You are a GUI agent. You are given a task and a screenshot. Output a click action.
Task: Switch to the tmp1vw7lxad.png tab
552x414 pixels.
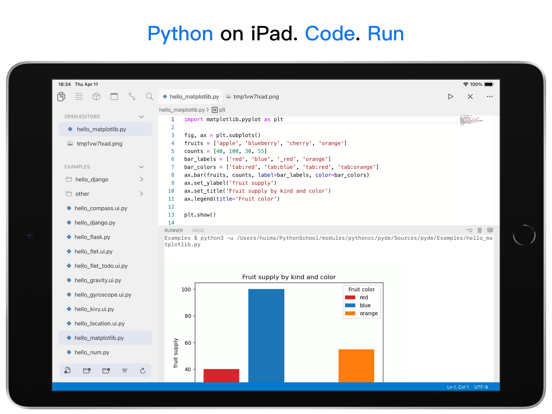click(252, 96)
